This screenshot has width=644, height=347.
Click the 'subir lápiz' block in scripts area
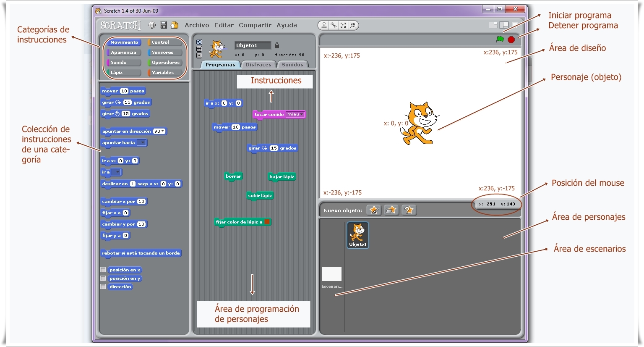point(260,196)
